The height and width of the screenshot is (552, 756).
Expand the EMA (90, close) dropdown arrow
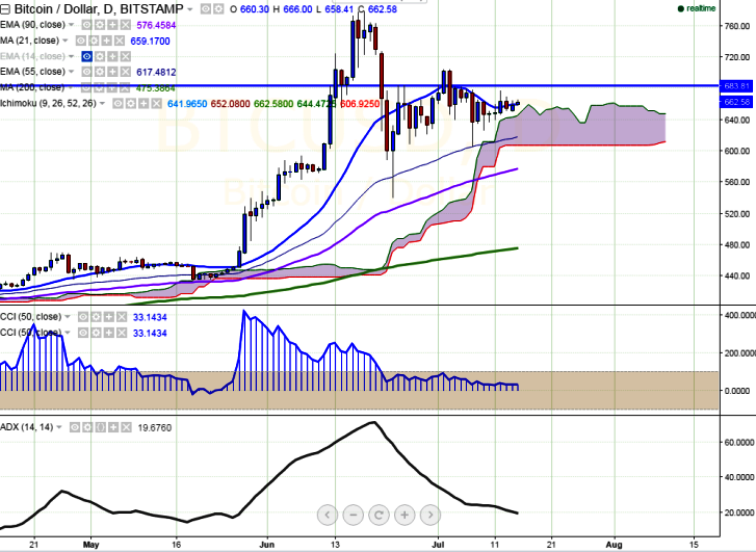point(71,25)
